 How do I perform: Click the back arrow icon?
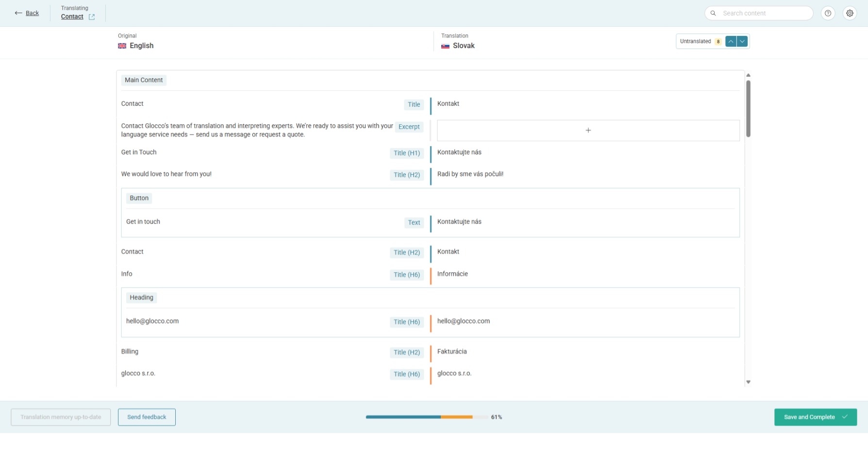pyautogui.click(x=18, y=13)
